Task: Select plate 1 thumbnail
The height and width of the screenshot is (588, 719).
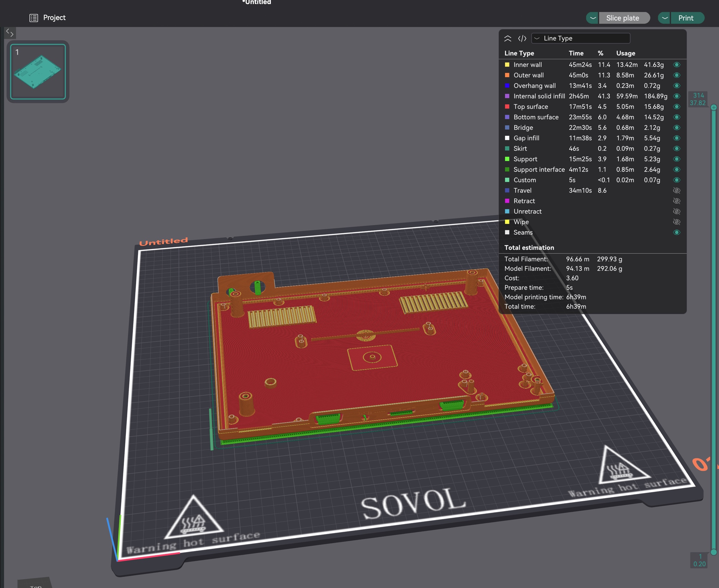Action: click(x=38, y=72)
